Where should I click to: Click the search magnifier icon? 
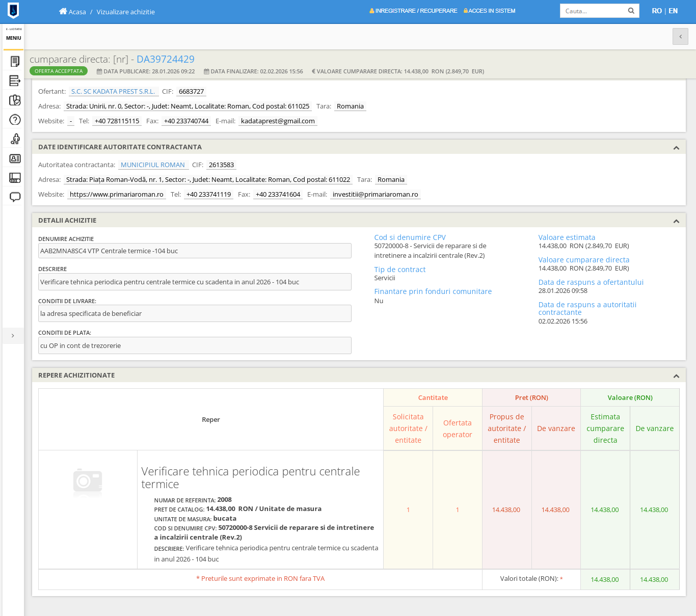(x=631, y=11)
